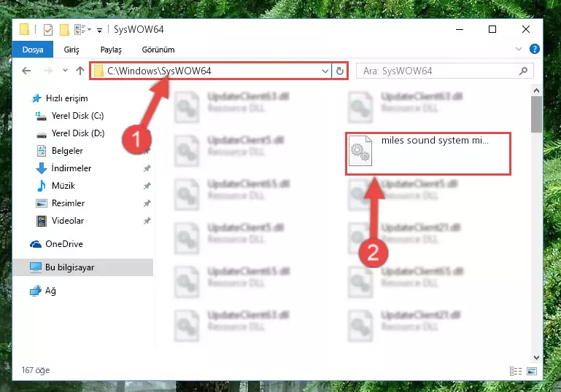The width and height of the screenshot is (561, 392).
Task: Select Bu bilgisayar in the navigation pane
Action: tap(83, 267)
